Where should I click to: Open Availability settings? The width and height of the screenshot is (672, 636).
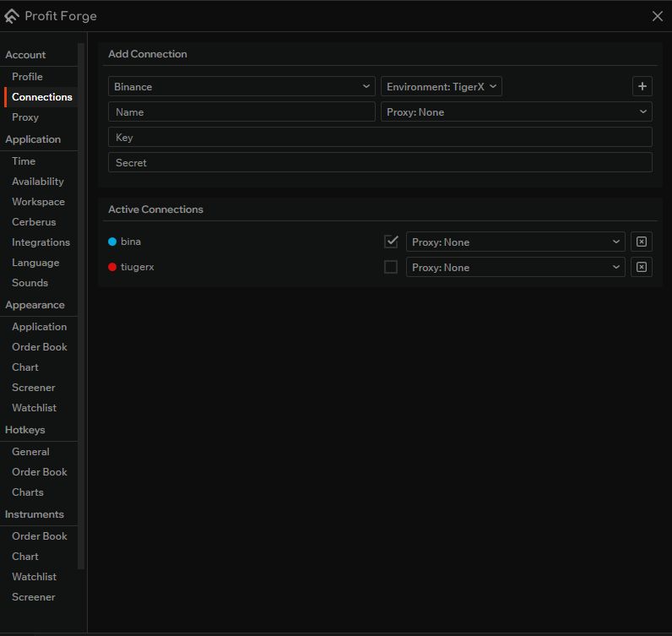click(38, 182)
